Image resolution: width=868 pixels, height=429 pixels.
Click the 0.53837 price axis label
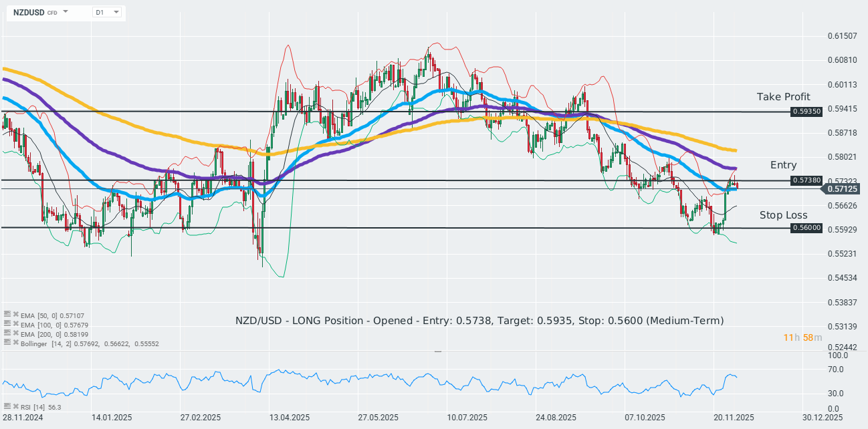(842, 302)
